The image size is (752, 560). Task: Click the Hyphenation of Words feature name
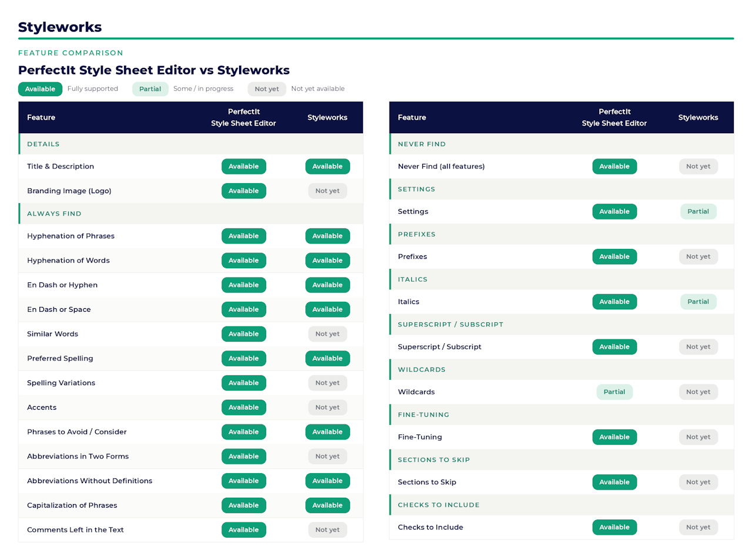pos(68,261)
